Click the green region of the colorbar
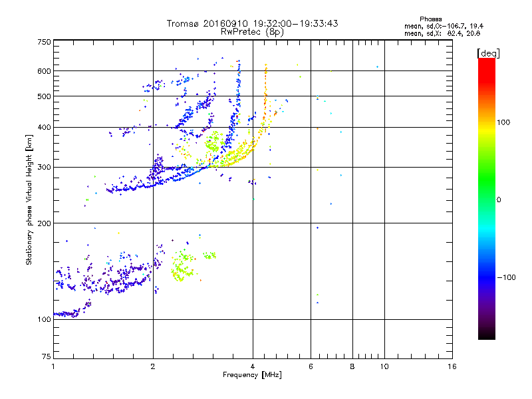This screenshot has height=399, width=532. (487, 180)
